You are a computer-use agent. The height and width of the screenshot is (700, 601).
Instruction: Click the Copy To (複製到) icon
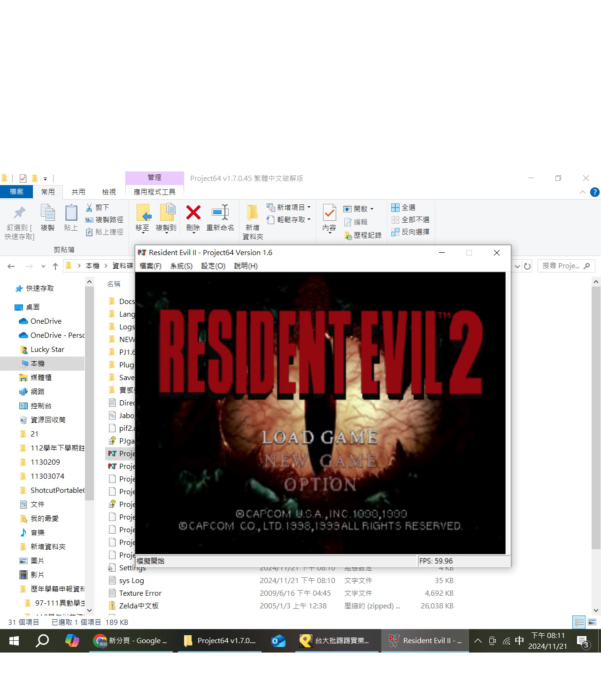pos(167,212)
